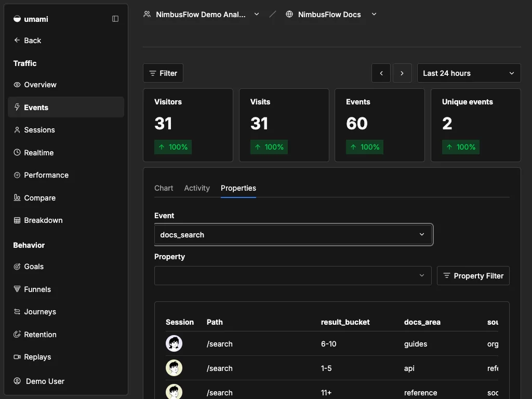Click the Retention magnet icon
532x399 pixels.
point(17,334)
